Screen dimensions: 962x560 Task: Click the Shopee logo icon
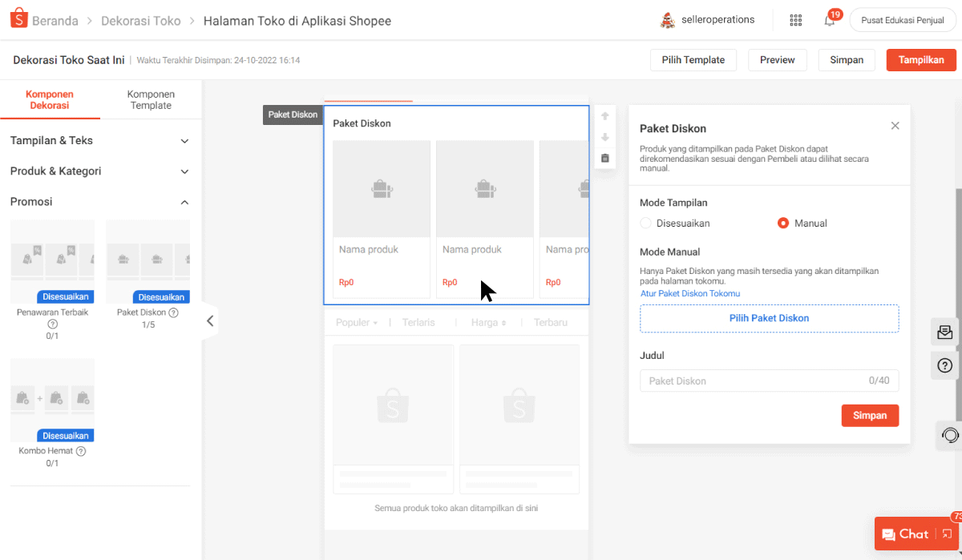19,20
